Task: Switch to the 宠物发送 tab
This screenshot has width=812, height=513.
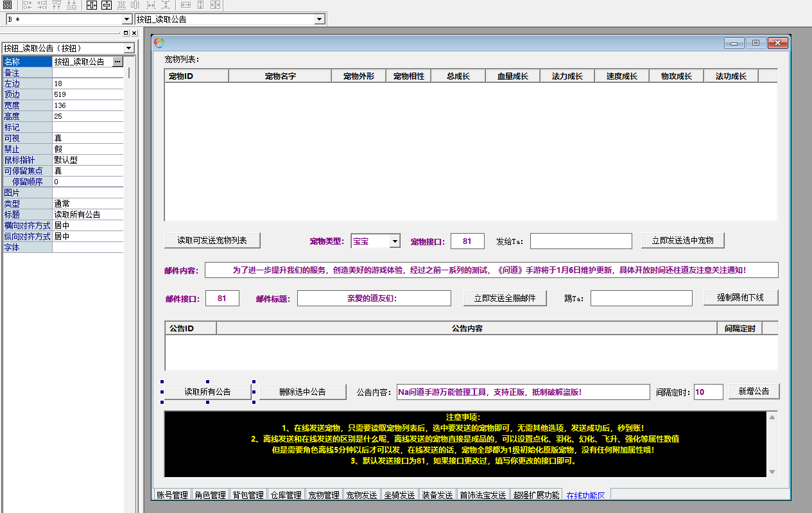Action: click(x=361, y=495)
